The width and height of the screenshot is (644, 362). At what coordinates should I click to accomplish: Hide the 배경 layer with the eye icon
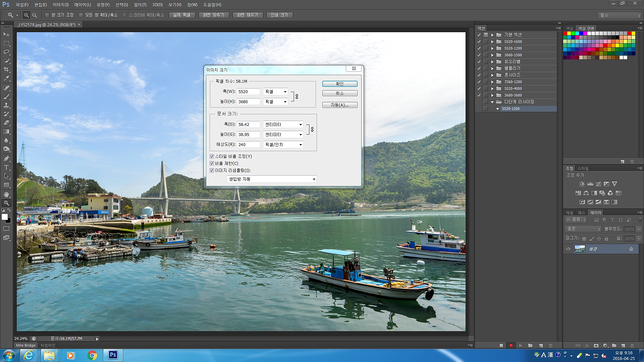(568, 249)
